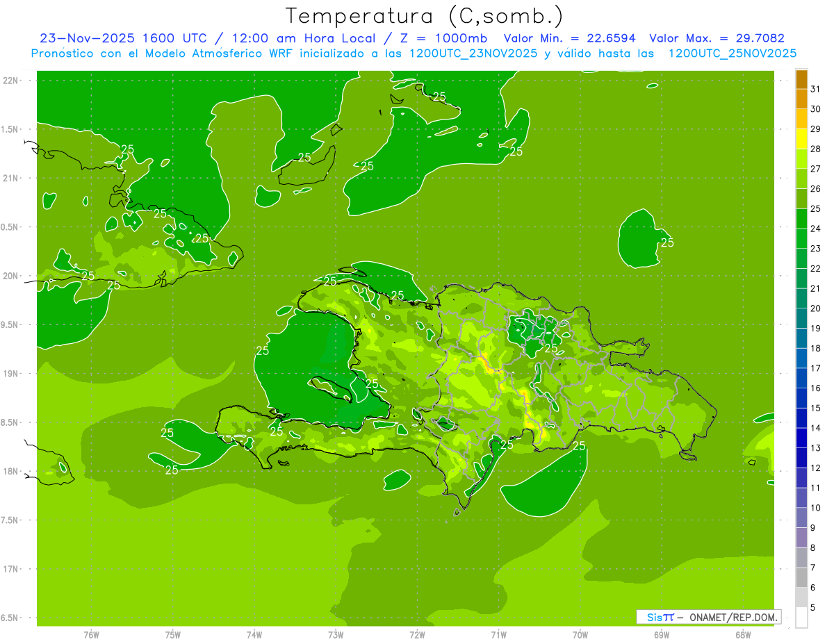Click the 'SisTT – ONAMET/REP.DOM.' credit label
Viewport: 834px width, 644px height.
tap(709, 617)
